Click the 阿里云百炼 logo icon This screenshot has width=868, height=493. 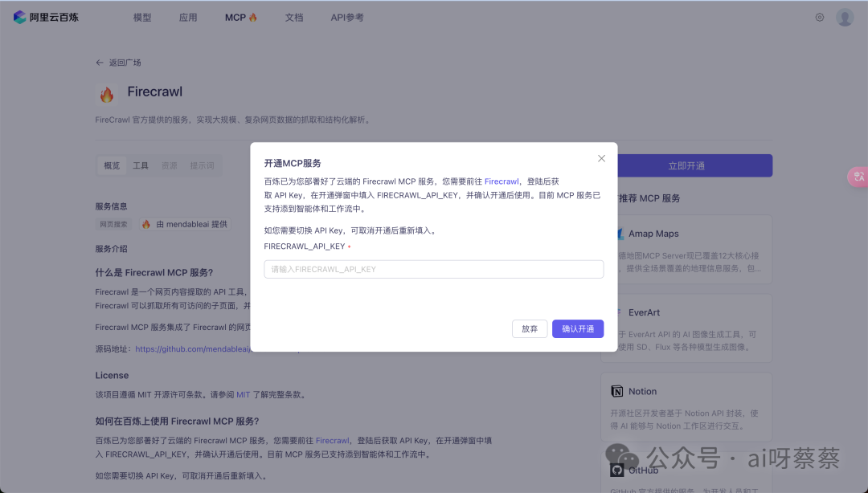[18, 16]
